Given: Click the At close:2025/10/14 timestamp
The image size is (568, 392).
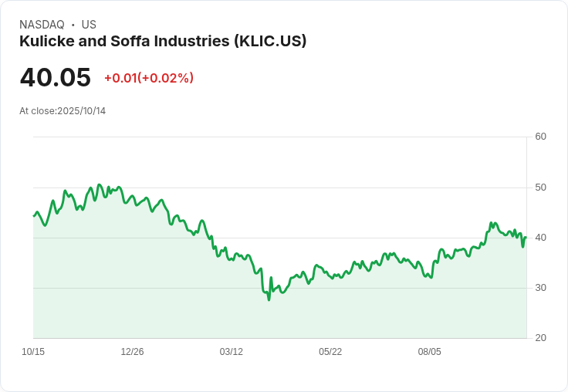Looking at the screenshot, I should pyautogui.click(x=63, y=111).
